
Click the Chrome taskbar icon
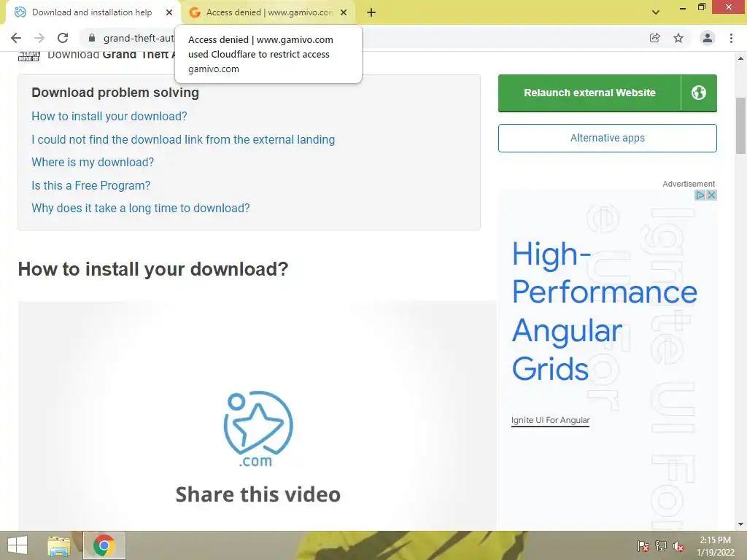[104, 545]
